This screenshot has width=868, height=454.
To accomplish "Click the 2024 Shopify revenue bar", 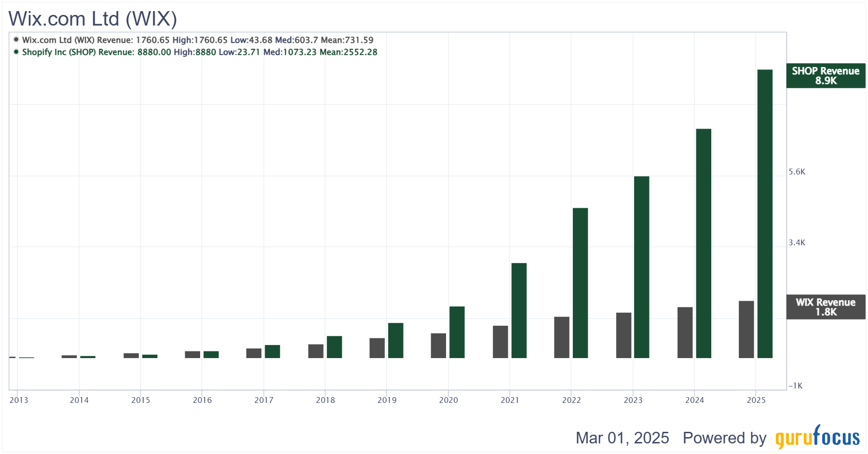I will (704, 243).
